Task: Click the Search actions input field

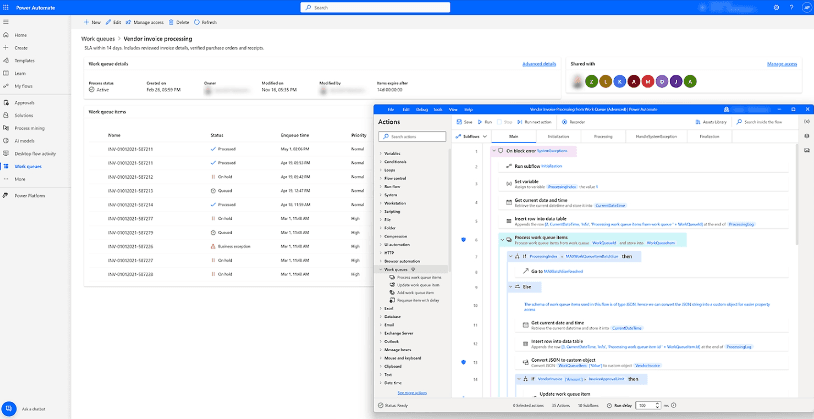Action: click(x=409, y=136)
